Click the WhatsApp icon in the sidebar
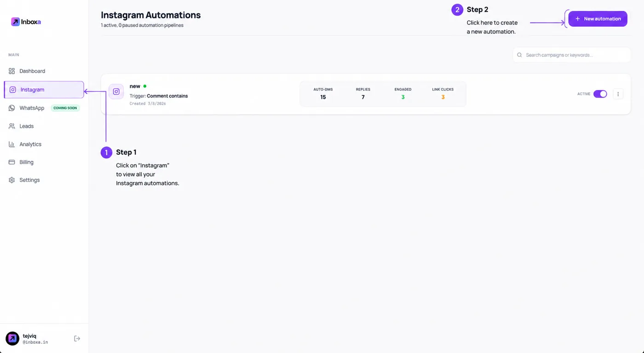The width and height of the screenshot is (644, 353). 12,108
